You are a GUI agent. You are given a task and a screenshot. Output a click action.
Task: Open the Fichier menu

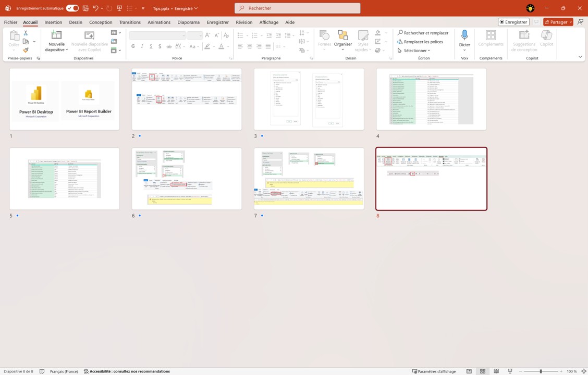pyautogui.click(x=10, y=22)
